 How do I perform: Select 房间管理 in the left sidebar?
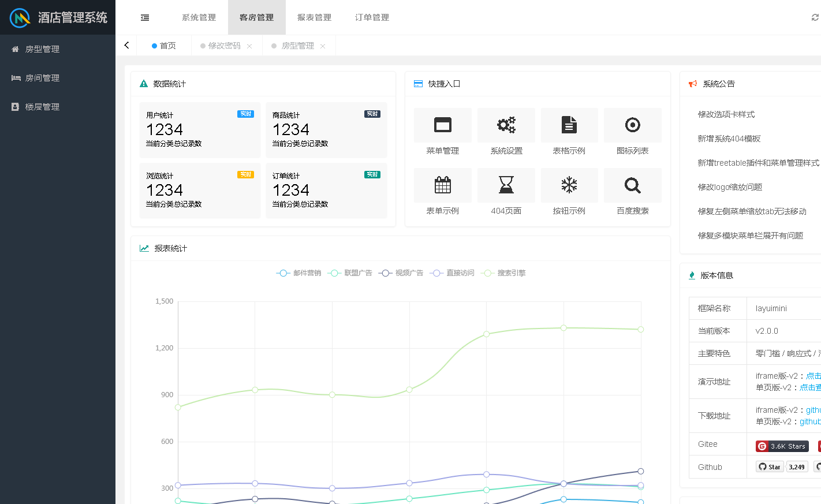click(x=58, y=78)
